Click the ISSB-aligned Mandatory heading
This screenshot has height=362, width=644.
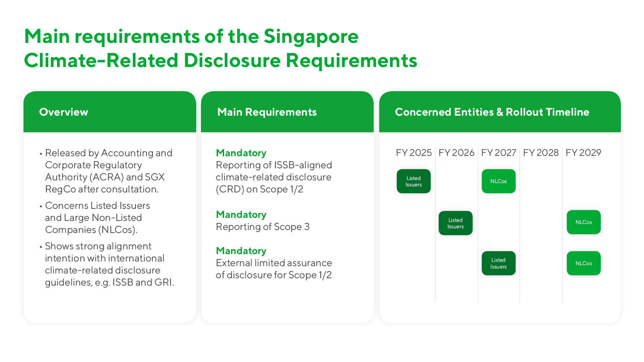pyautogui.click(x=241, y=153)
